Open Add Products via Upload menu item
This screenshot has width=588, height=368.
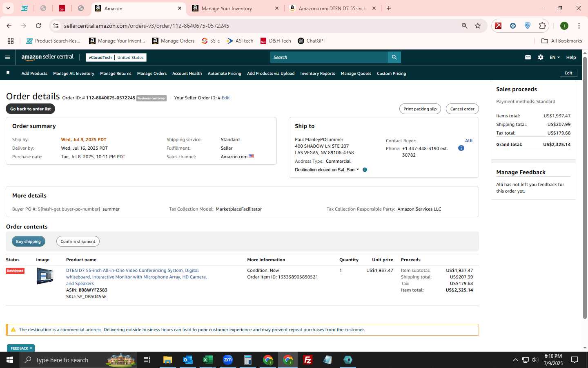[x=271, y=74]
